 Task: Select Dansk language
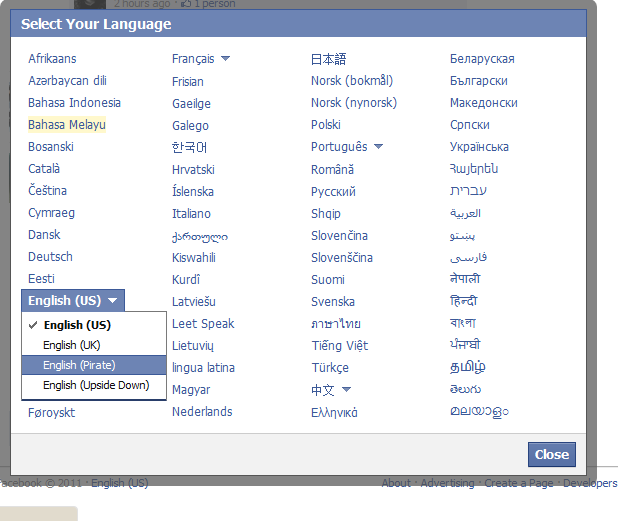(44, 235)
